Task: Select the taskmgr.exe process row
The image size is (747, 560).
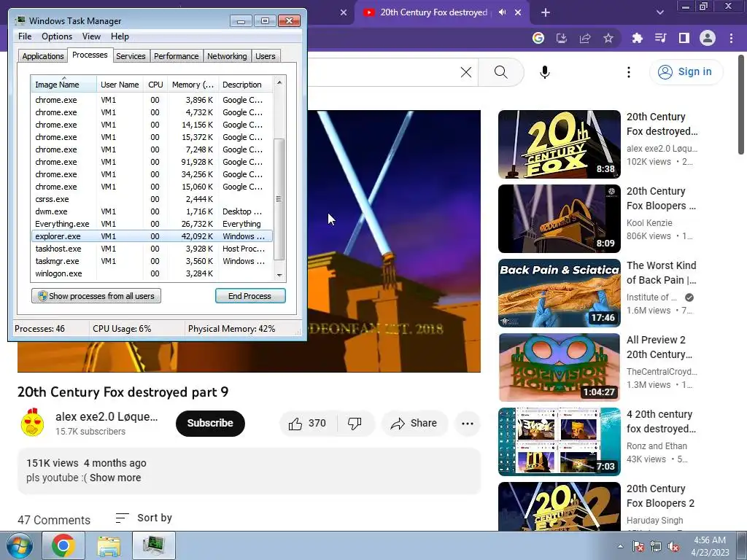Action: pos(152,261)
